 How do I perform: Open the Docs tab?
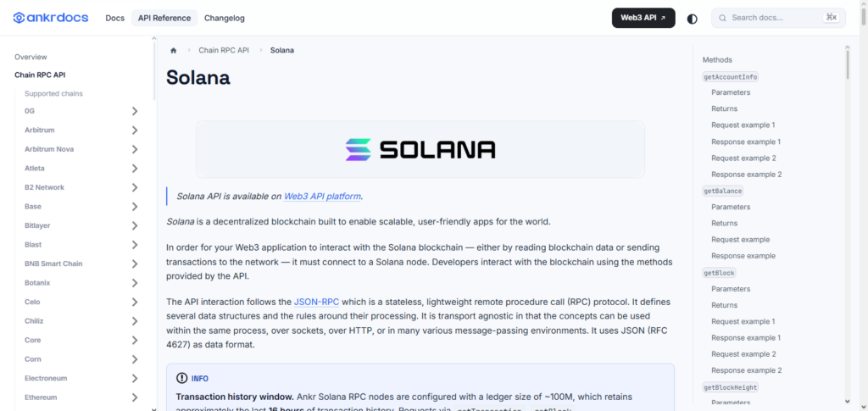tap(115, 18)
